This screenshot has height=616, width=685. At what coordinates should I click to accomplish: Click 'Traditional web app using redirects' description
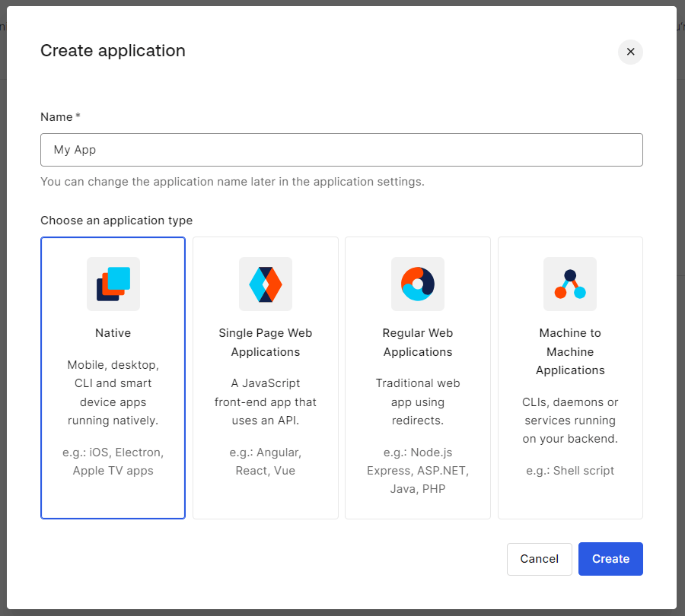coord(418,402)
